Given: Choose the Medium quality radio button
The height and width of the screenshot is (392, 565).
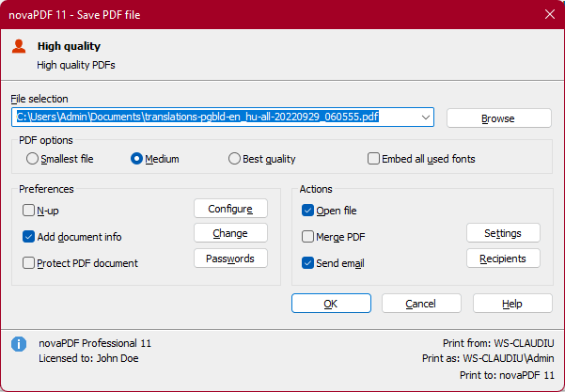Looking at the screenshot, I should [x=136, y=159].
